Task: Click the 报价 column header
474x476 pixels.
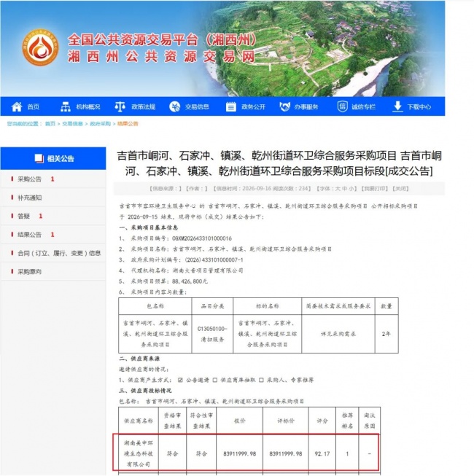Action: [x=240, y=421]
